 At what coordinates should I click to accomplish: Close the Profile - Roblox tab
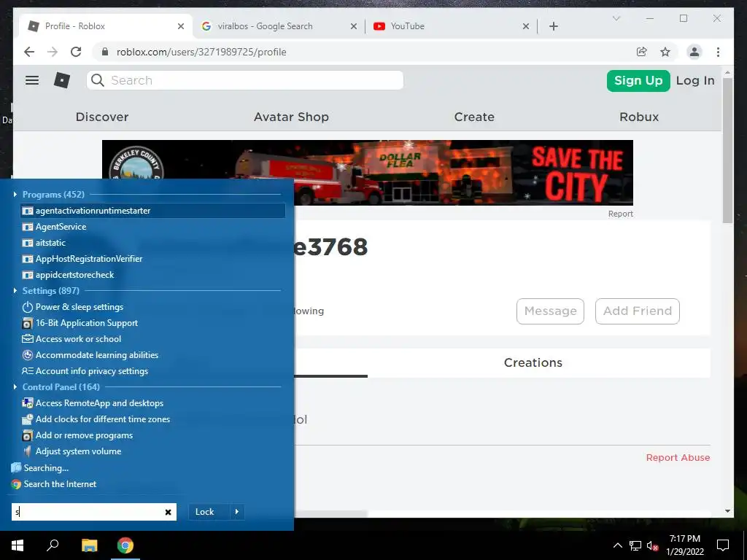pos(181,26)
